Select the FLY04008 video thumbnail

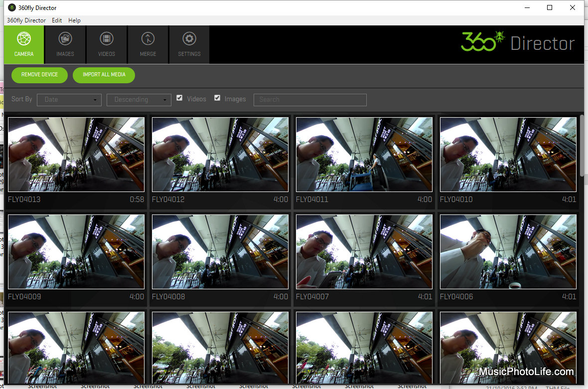click(x=220, y=251)
